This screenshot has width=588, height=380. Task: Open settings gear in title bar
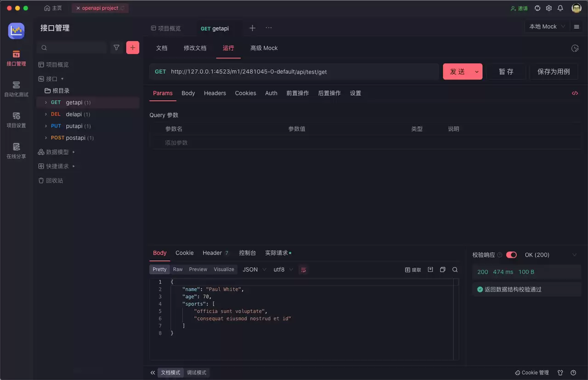549,8
